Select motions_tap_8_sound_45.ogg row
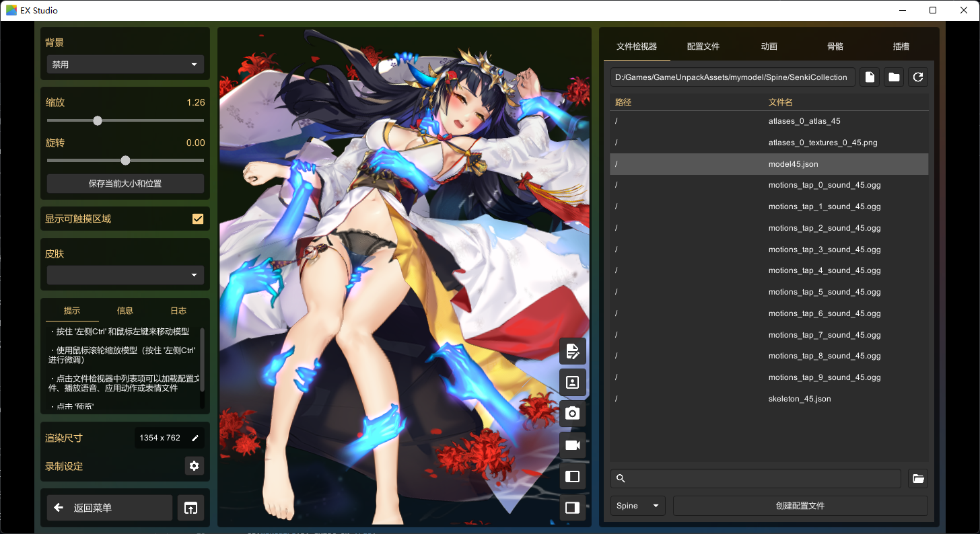The image size is (980, 534). tap(769, 356)
